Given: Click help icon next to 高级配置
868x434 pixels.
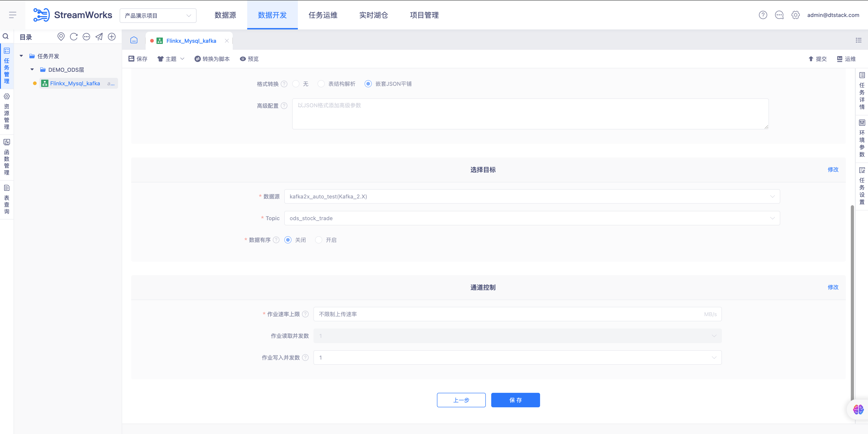Looking at the screenshot, I should pyautogui.click(x=284, y=106).
